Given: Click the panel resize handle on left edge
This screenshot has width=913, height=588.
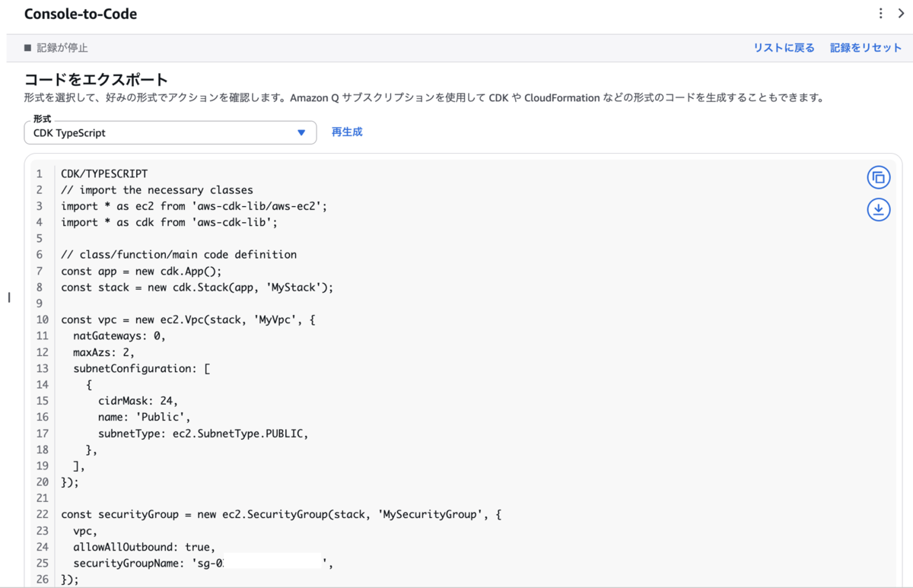Looking at the screenshot, I should (8, 297).
